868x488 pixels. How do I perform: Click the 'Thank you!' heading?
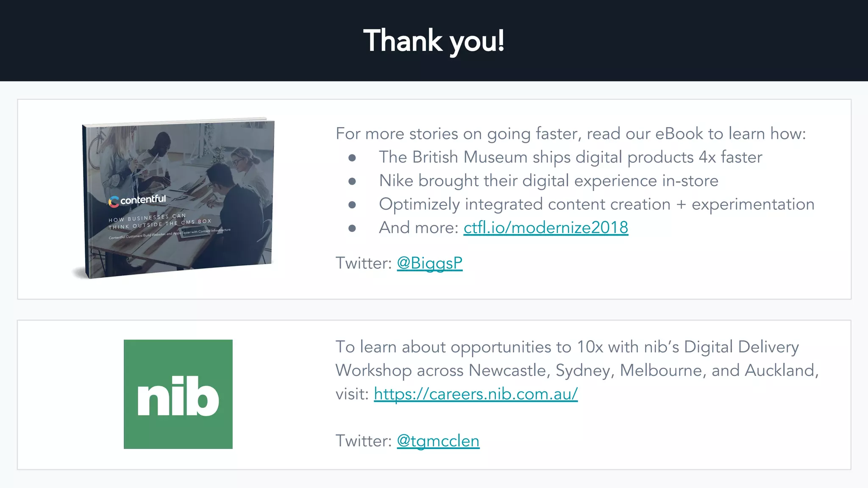(x=434, y=41)
